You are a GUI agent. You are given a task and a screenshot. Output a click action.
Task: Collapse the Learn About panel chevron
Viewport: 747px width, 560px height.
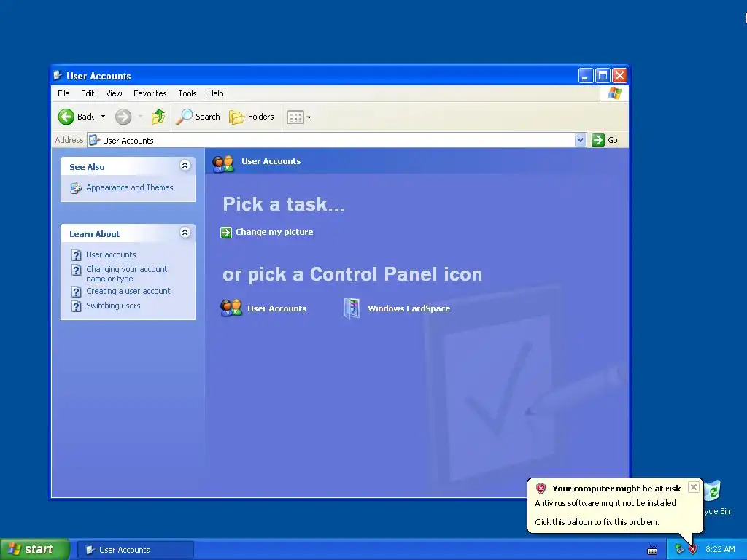(x=185, y=233)
